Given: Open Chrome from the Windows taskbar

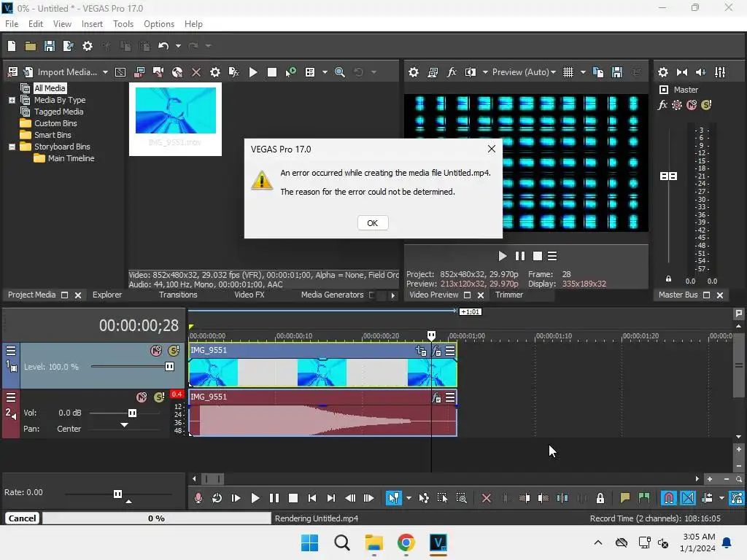Looking at the screenshot, I should click(406, 542).
